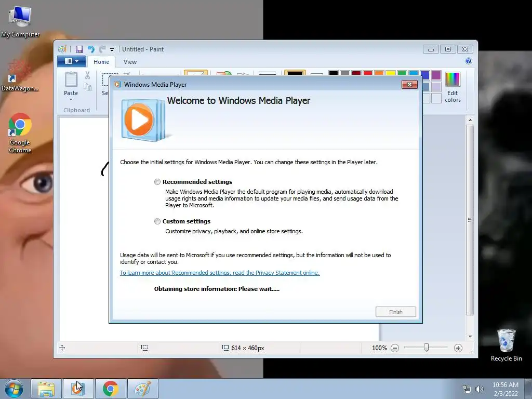Click the Paint vertical scrollbar down arrow
Image resolution: width=532 pixels, height=399 pixels.
tap(470, 336)
